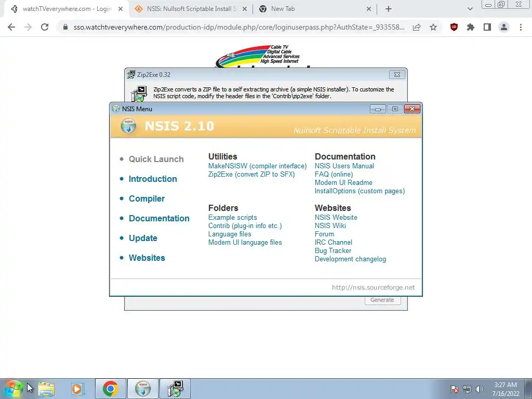Viewport: 532px width, 399px height.
Task: Open the Development changelog link
Action: pos(350,259)
